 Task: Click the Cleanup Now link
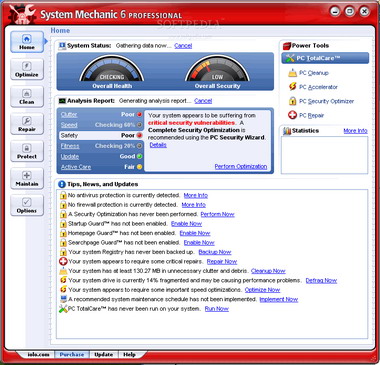[268, 271]
